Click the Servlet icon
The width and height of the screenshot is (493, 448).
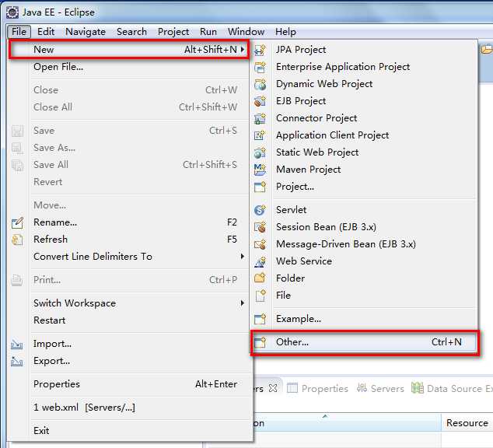(x=260, y=210)
